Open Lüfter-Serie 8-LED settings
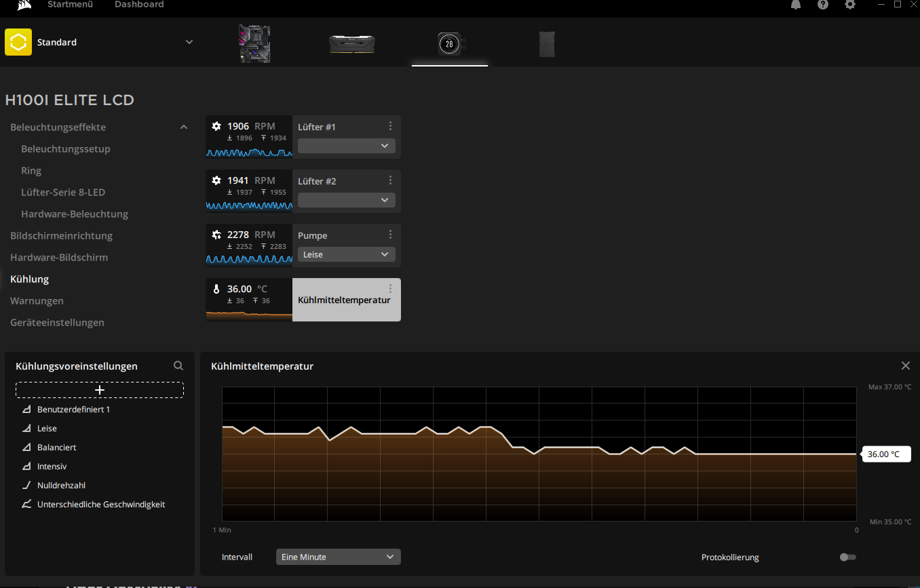The width and height of the screenshot is (920, 588). point(63,192)
